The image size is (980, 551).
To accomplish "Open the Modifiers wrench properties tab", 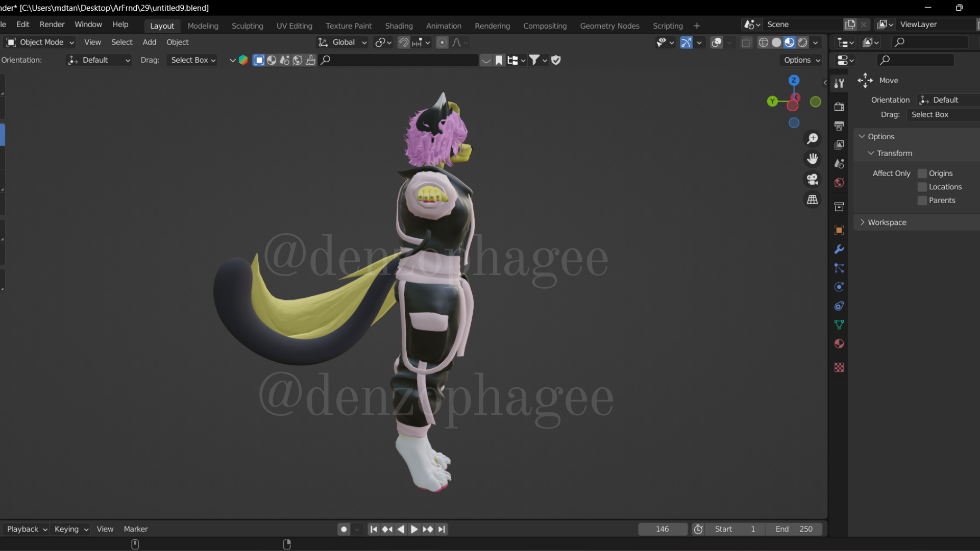I will click(839, 249).
